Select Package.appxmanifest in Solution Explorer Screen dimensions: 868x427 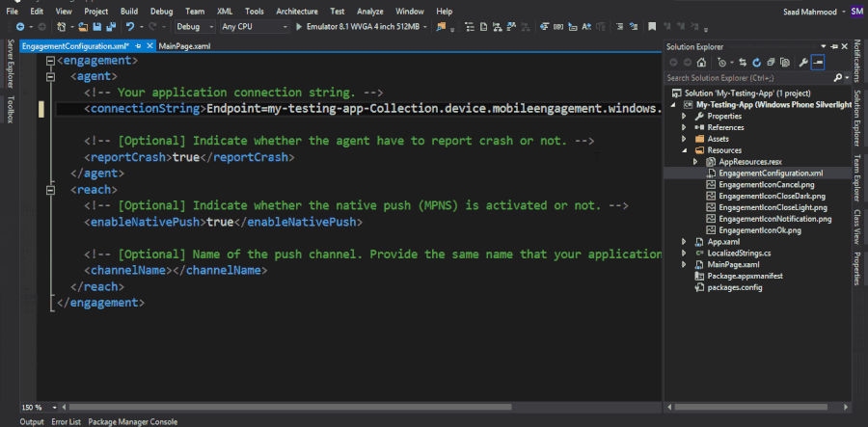click(746, 276)
